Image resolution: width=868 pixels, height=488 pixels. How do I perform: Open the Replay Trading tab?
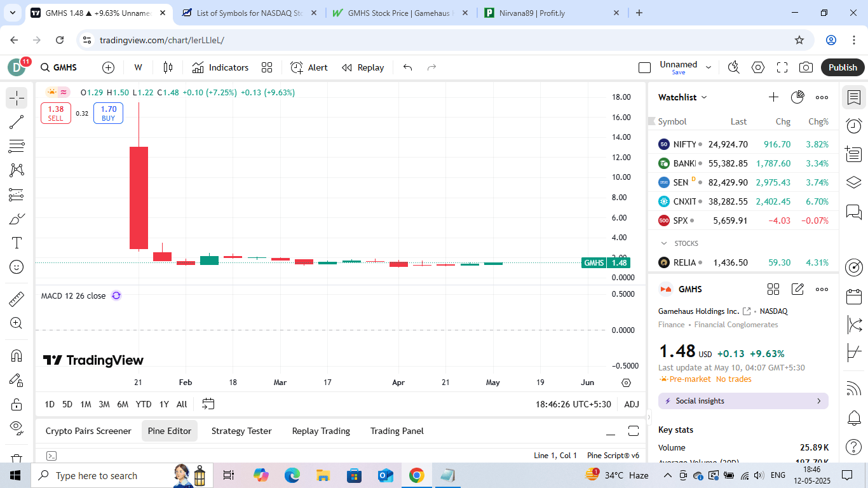click(x=321, y=431)
